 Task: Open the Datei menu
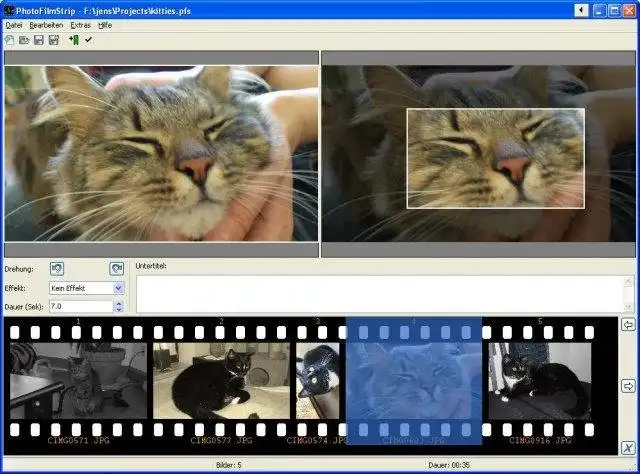click(x=13, y=25)
